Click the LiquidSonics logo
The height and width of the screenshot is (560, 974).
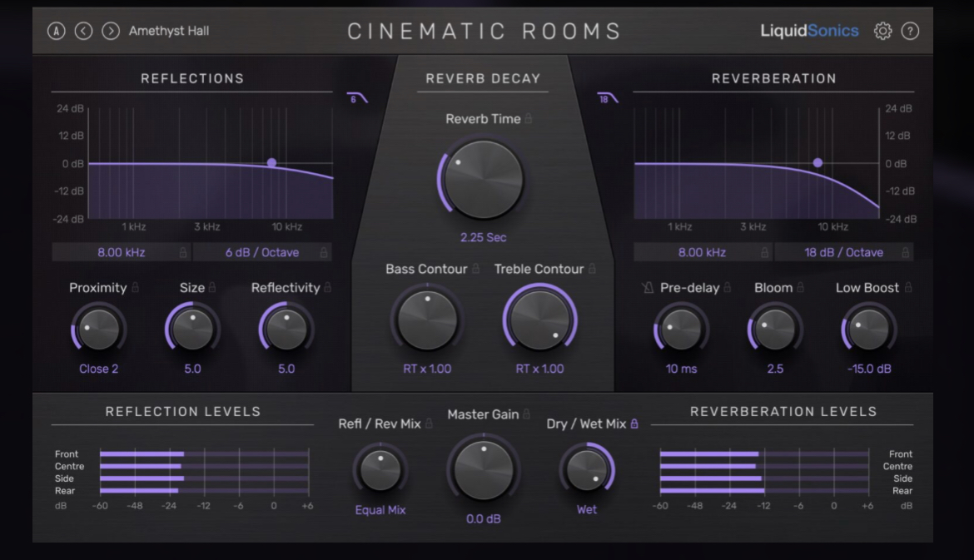809,31
